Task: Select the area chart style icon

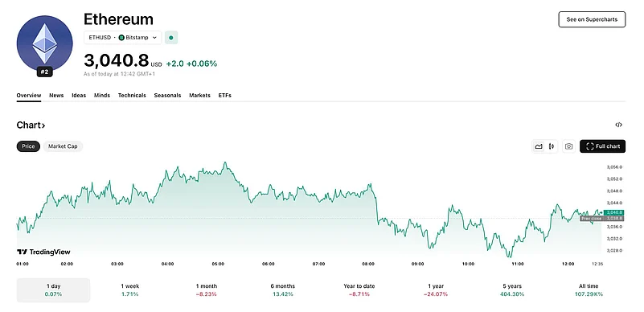Action: [539, 146]
